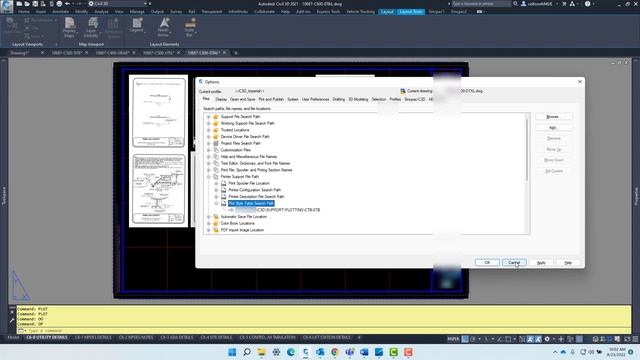Click the Add button in Options
The height and width of the screenshot is (360, 640).
[x=553, y=128]
